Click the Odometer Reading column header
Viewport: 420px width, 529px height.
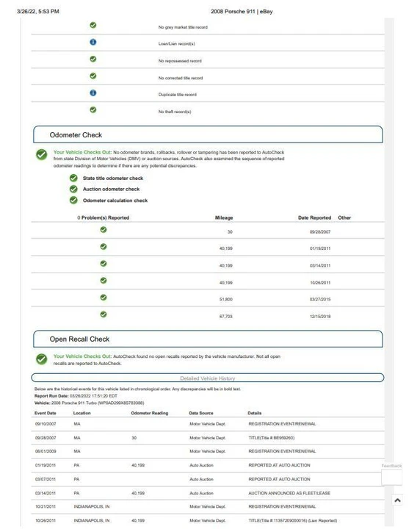(x=150, y=413)
